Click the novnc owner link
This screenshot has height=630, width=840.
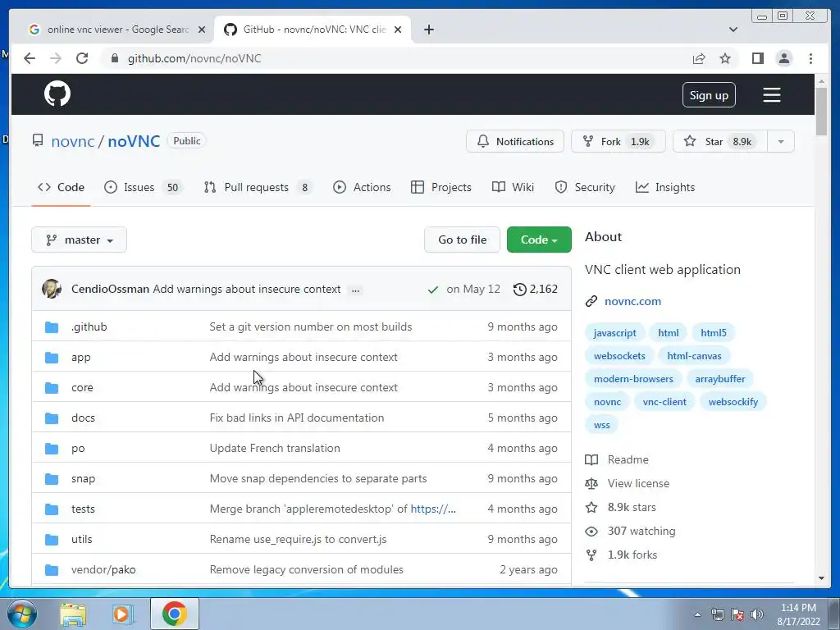click(x=73, y=141)
